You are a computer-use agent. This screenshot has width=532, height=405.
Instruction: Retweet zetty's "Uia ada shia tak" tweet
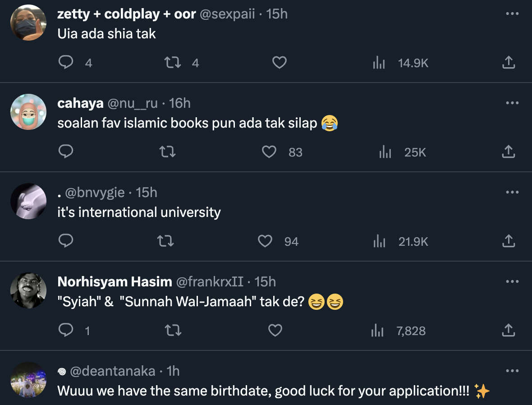coord(172,62)
